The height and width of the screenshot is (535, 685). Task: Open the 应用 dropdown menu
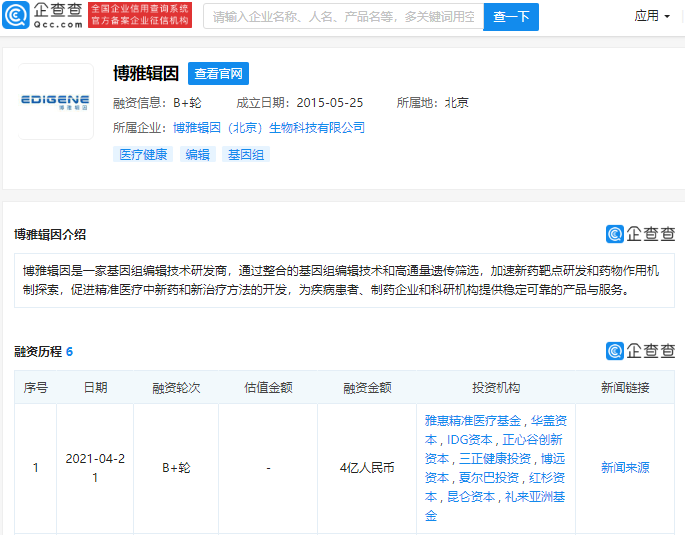pos(652,16)
